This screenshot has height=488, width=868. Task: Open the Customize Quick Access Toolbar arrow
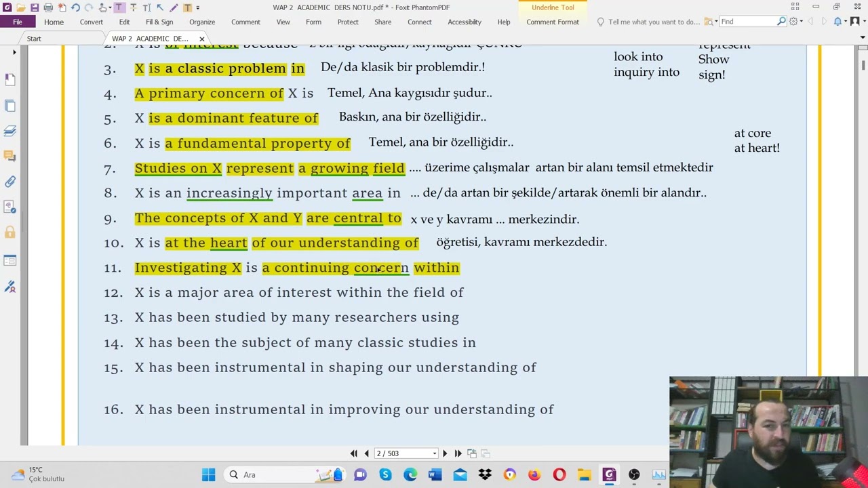[x=197, y=7]
